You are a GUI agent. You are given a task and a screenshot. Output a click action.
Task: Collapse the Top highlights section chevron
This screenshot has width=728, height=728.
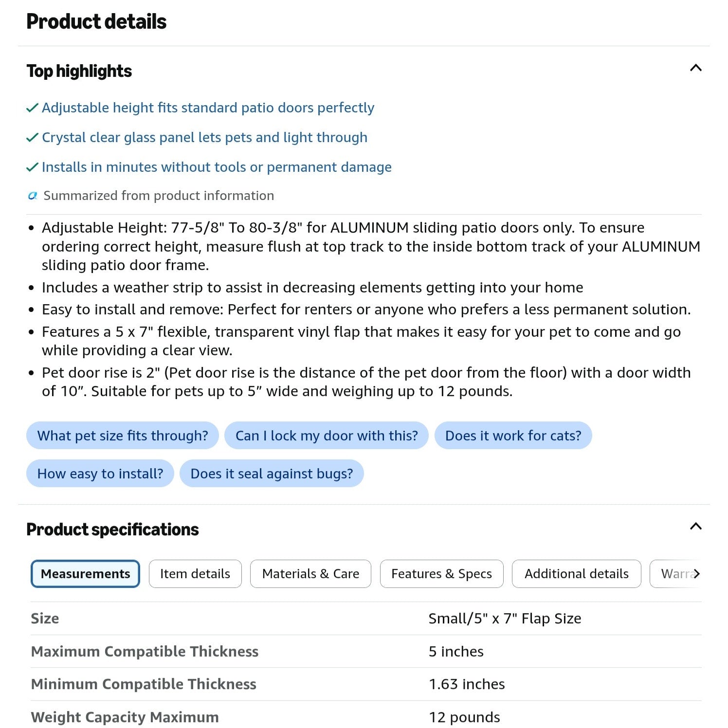[x=695, y=68]
